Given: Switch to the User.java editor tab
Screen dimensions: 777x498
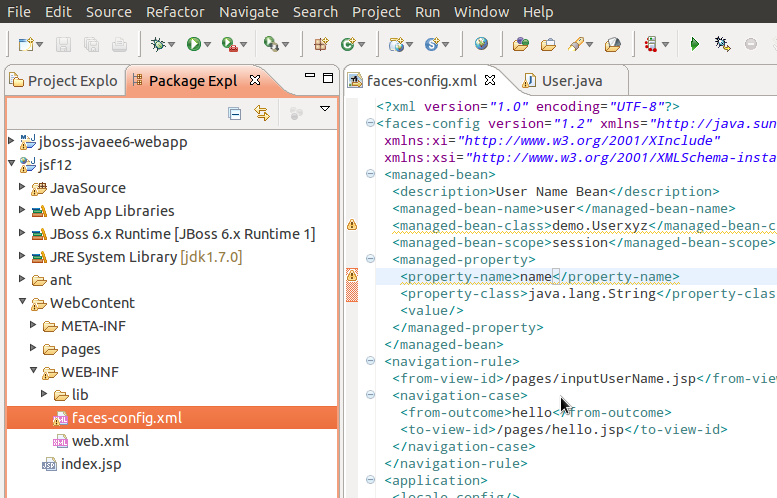Looking at the screenshot, I should pos(571,81).
